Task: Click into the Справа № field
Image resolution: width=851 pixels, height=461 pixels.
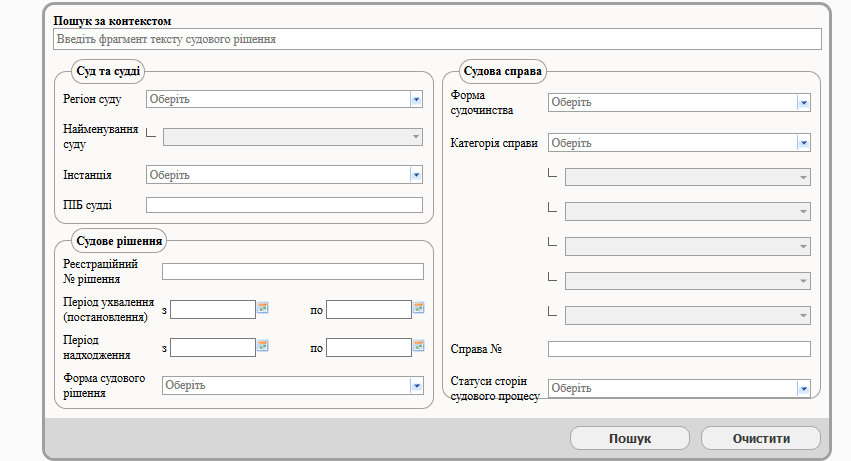Action: click(x=678, y=349)
